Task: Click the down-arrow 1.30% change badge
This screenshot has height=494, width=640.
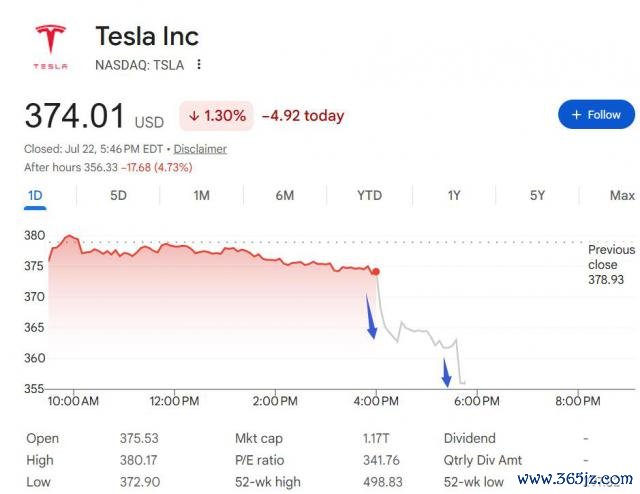Action: [216, 116]
